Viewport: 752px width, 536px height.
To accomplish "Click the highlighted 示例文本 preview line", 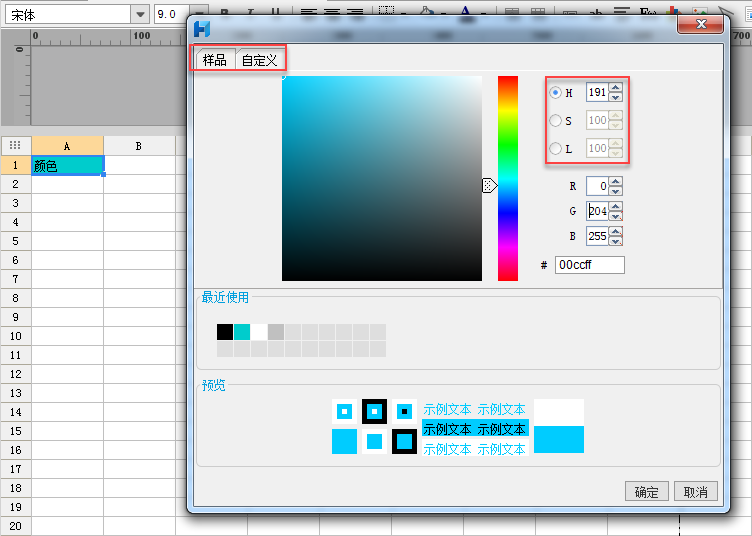I will point(475,429).
